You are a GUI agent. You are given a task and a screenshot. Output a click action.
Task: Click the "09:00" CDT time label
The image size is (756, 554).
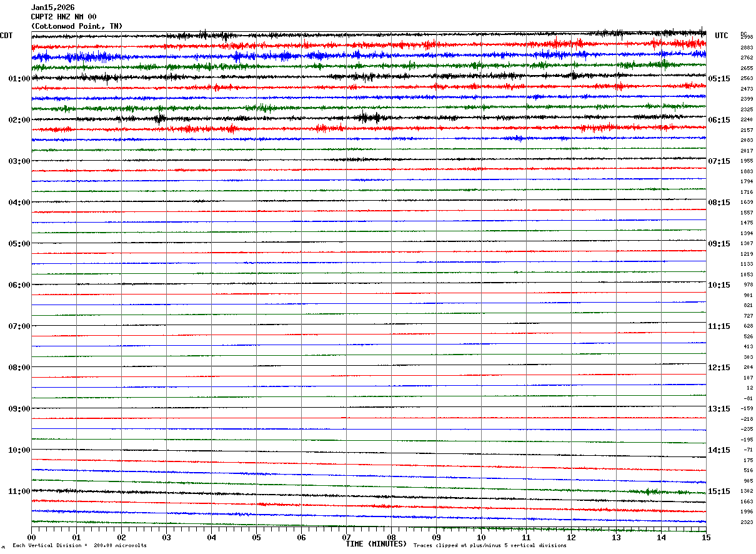coord(19,409)
